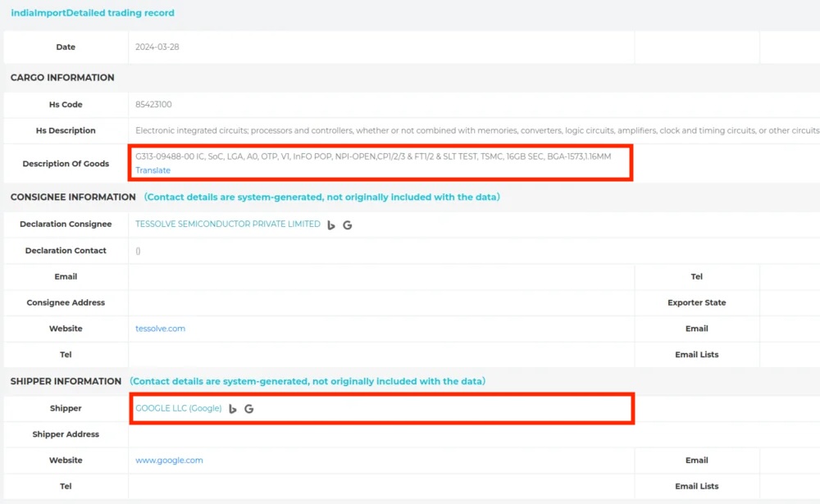820x504 pixels.
Task: Click the G313-09488-00 goods description text
Action: (373, 156)
